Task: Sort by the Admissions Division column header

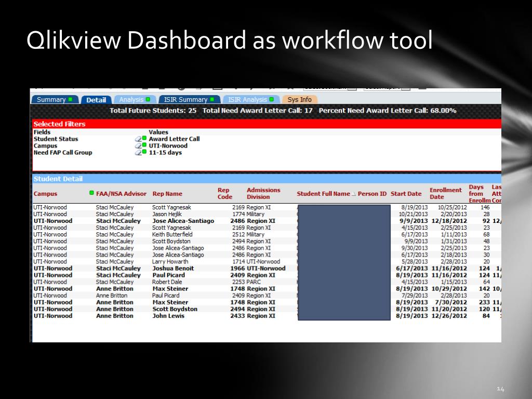Action: tap(263, 193)
